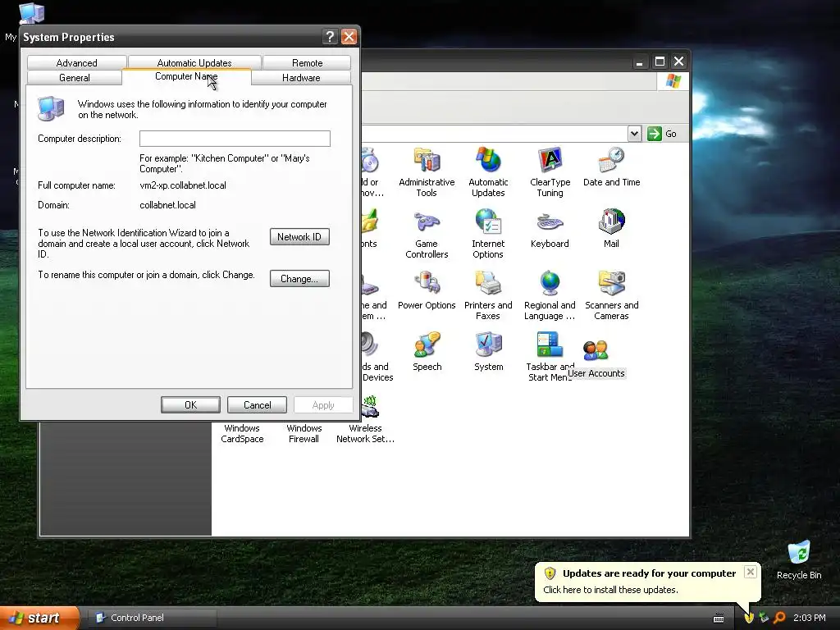Click the Change... button
The image size is (840, 630).
(x=299, y=279)
